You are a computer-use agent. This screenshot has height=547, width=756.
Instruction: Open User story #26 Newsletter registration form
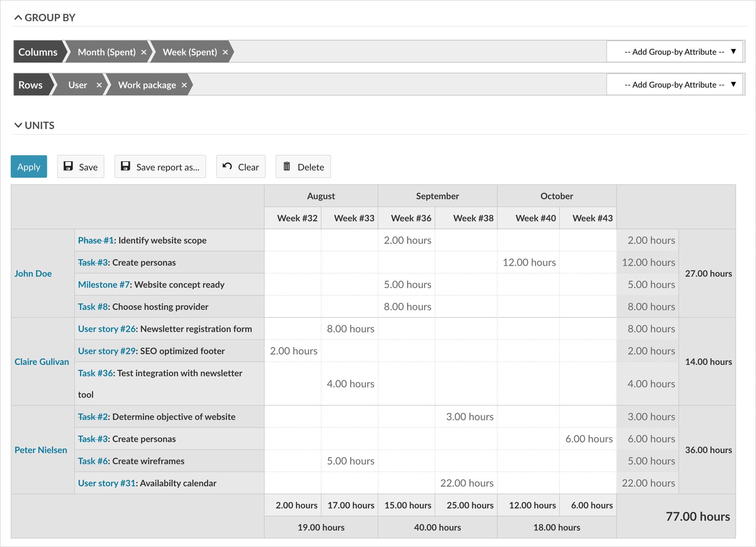[x=106, y=329]
